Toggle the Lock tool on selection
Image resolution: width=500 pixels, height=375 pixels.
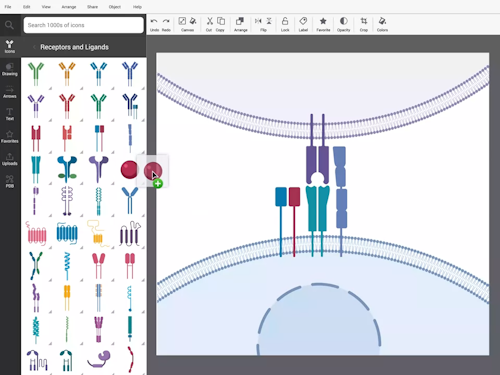[x=285, y=24]
